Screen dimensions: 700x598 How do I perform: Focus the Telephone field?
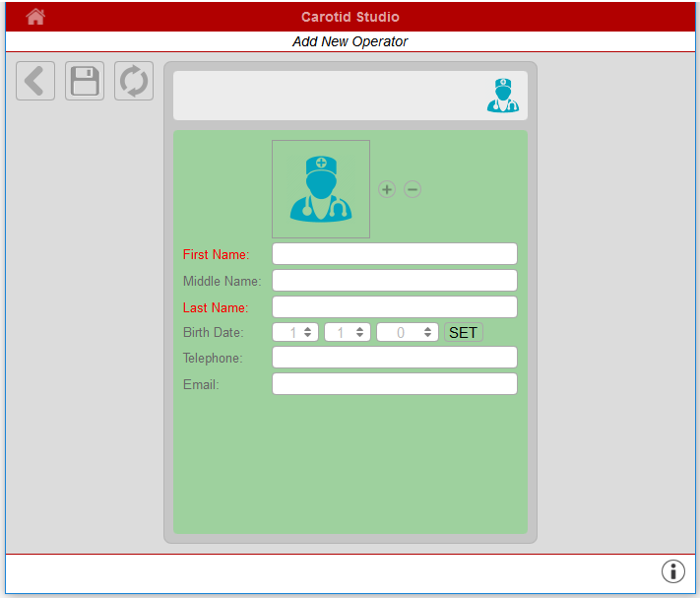point(395,358)
